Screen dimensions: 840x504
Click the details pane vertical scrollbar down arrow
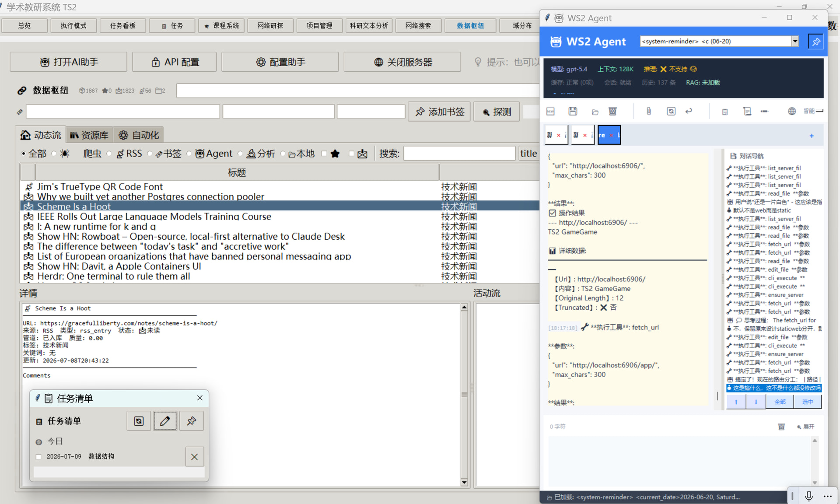click(x=464, y=482)
